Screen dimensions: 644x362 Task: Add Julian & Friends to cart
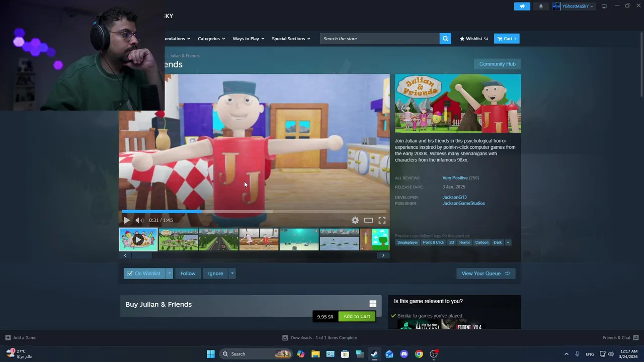click(x=357, y=316)
